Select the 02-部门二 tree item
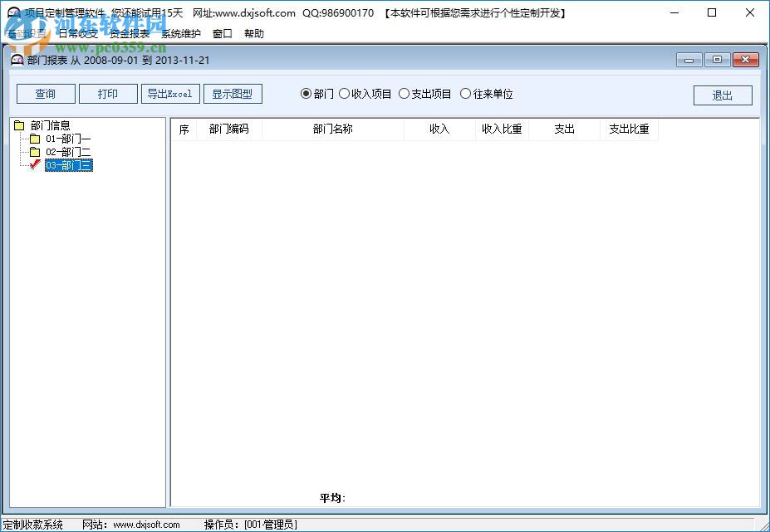 [66, 151]
